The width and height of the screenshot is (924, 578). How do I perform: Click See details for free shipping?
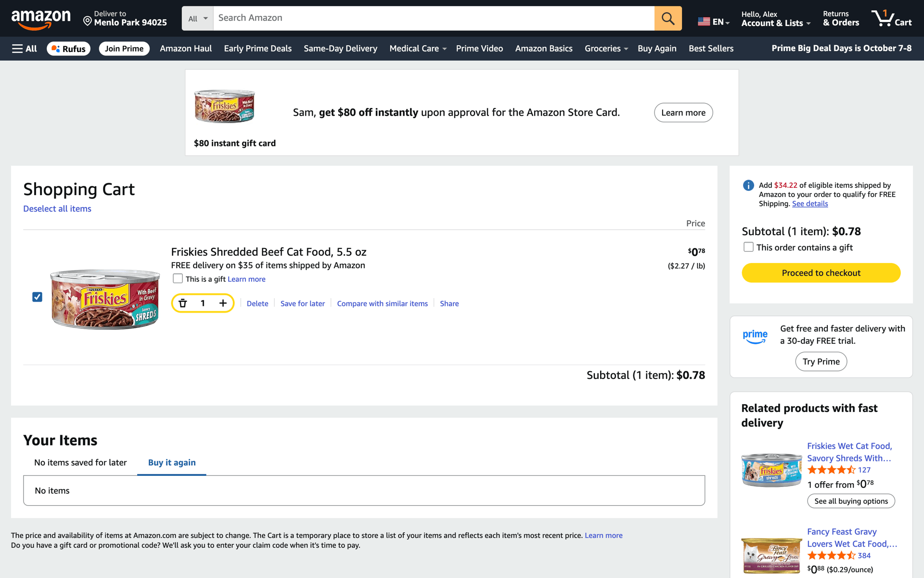point(810,204)
